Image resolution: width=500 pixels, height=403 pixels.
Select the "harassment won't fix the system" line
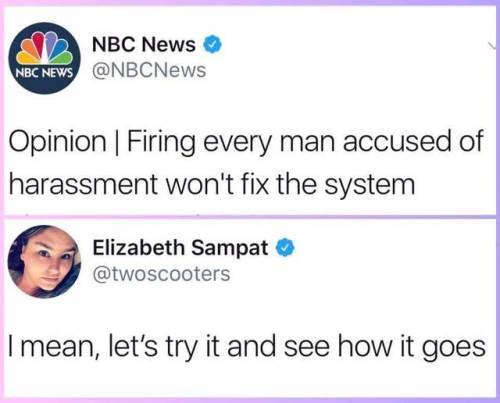point(212,185)
